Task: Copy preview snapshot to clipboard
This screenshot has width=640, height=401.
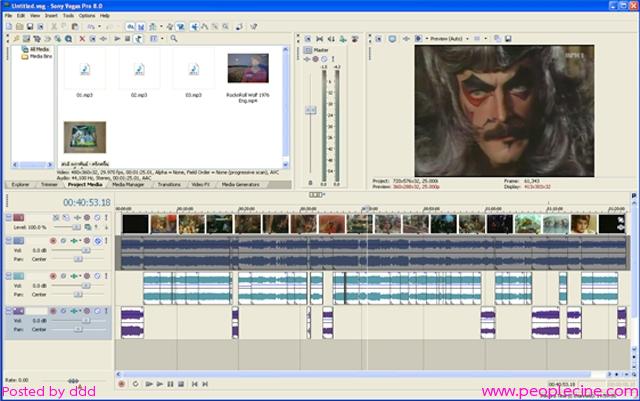Action: [x=498, y=39]
